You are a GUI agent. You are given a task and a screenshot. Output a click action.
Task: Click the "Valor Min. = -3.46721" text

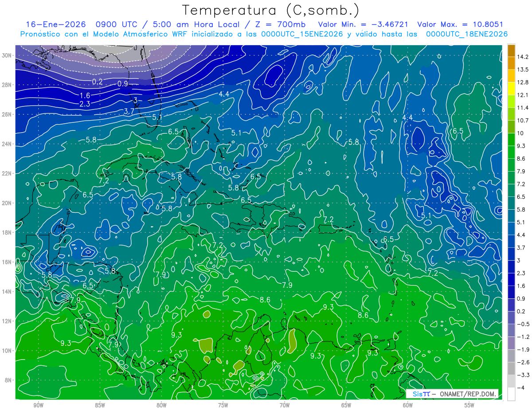363,24
